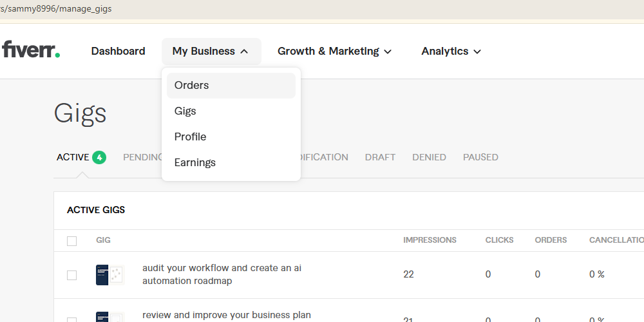Click the Gigs page title
The image size is (644, 322).
80,114
